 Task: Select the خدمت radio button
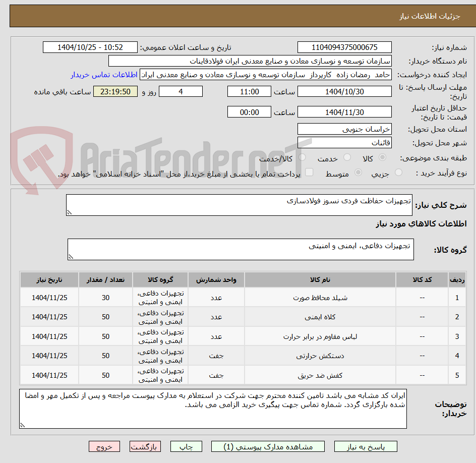(x=347, y=157)
